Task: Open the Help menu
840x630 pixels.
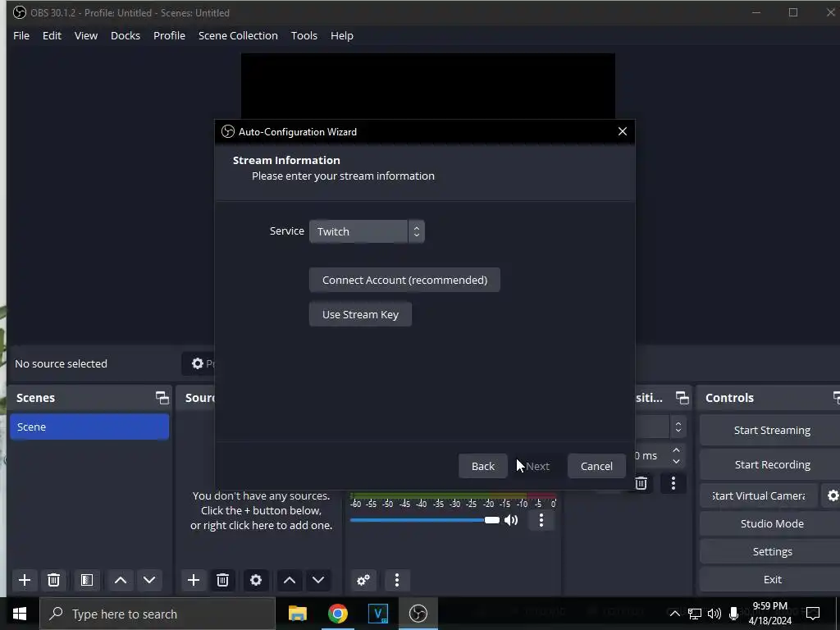Action: (x=342, y=35)
